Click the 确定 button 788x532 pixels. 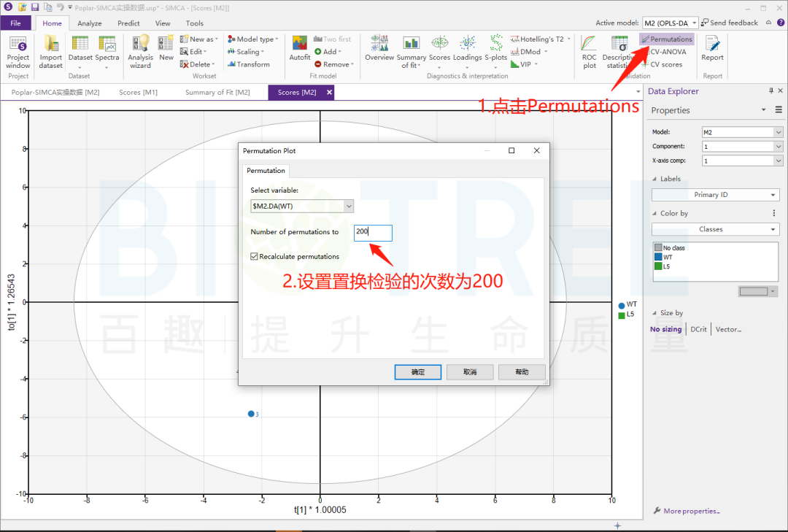[x=417, y=371]
